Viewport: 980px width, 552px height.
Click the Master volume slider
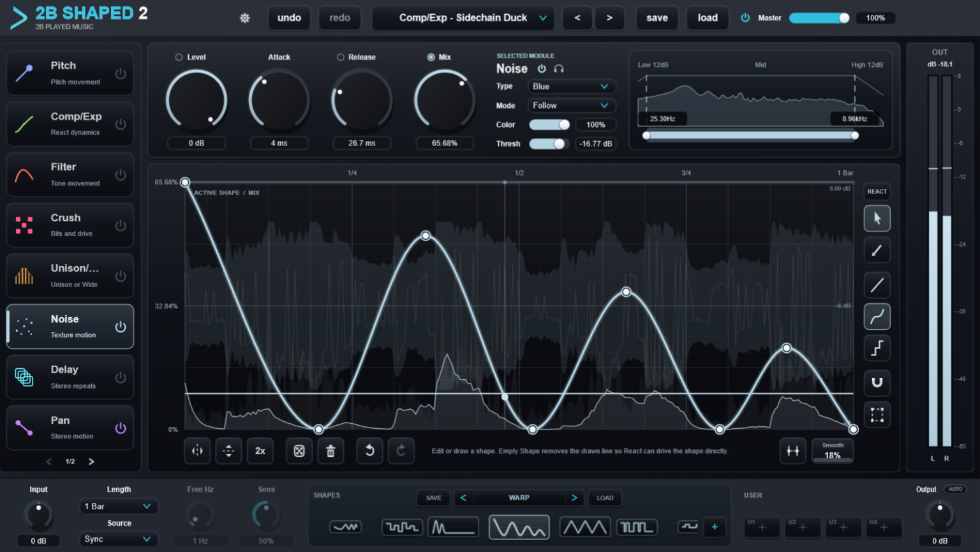click(x=819, y=18)
